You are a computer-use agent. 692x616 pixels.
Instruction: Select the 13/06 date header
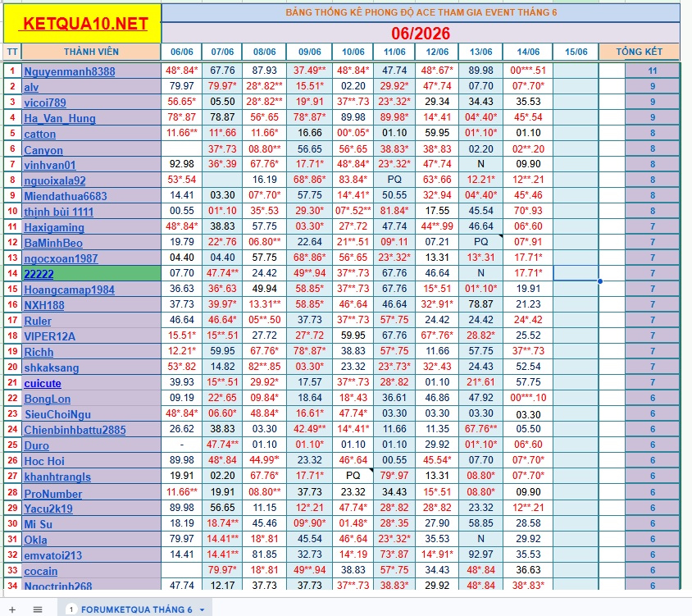coord(480,52)
